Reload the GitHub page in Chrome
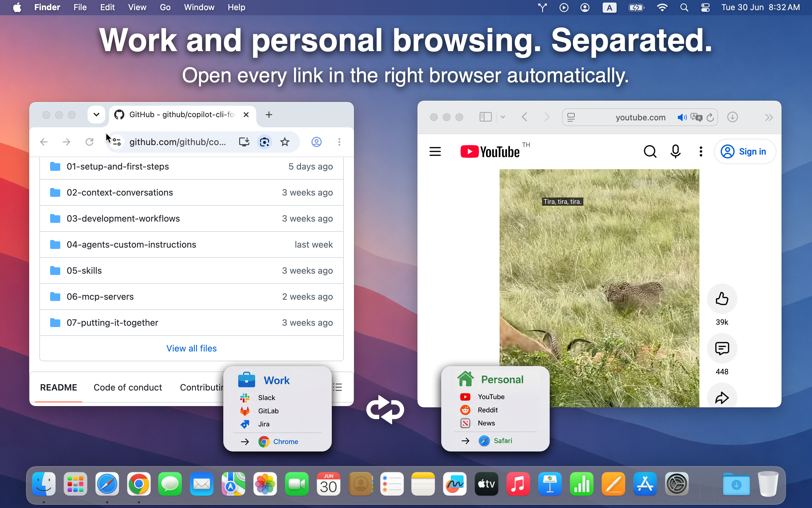 pyautogui.click(x=89, y=142)
